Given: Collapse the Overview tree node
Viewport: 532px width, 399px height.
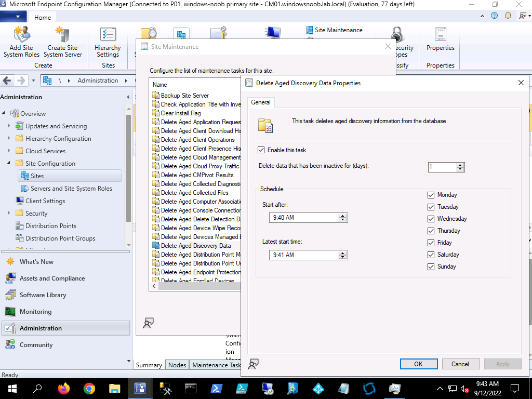Looking at the screenshot, I should click(x=4, y=113).
